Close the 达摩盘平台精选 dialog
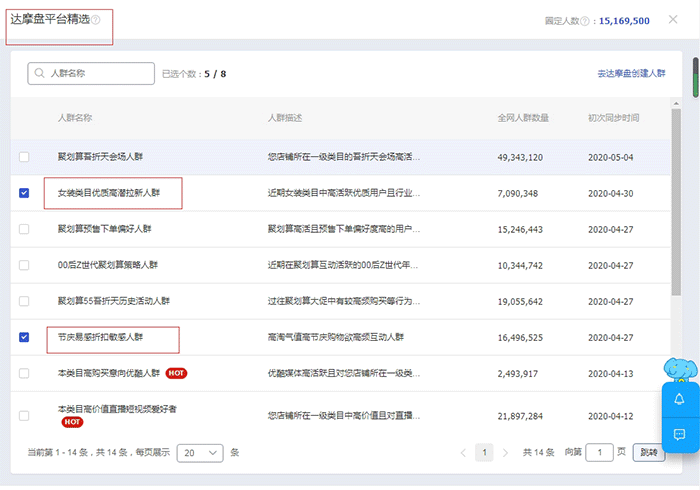Image resolution: width=700 pixels, height=490 pixels. click(x=673, y=19)
